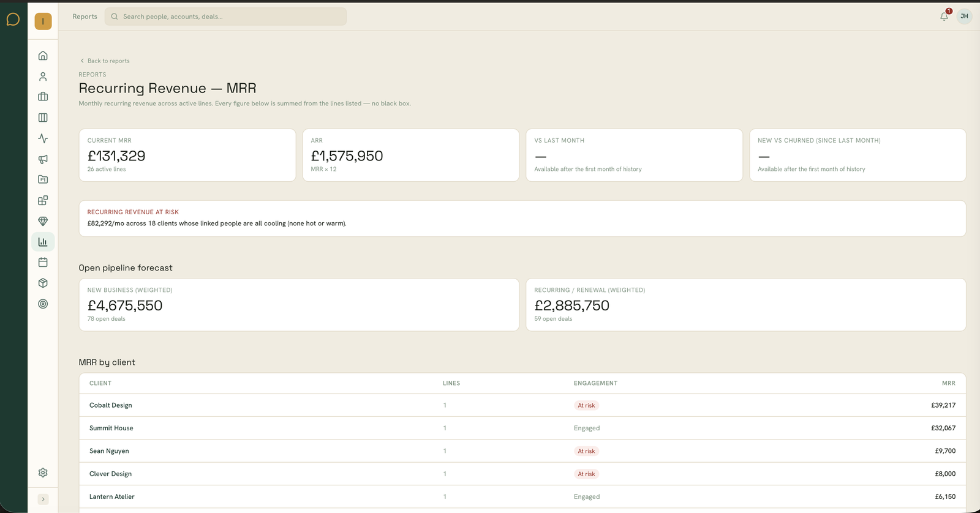Go to Home via the house icon
Image resolution: width=980 pixels, height=513 pixels.
coord(43,56)
